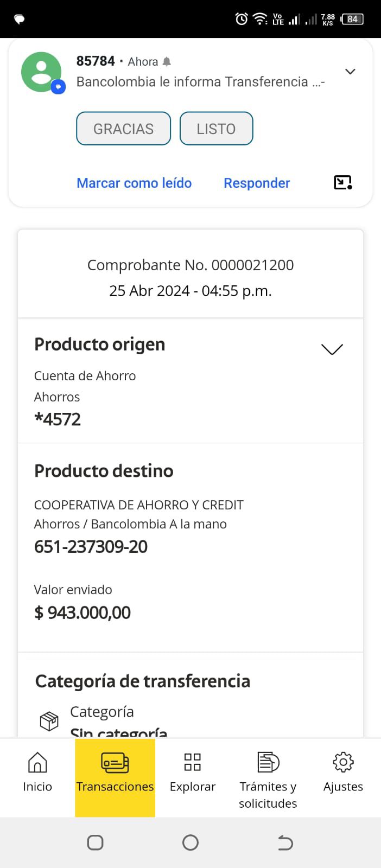The image size is (381, 868).
Task: Tap the GRACIAS quick reply button
Action: pyautogui.click(x=124, y=129)
